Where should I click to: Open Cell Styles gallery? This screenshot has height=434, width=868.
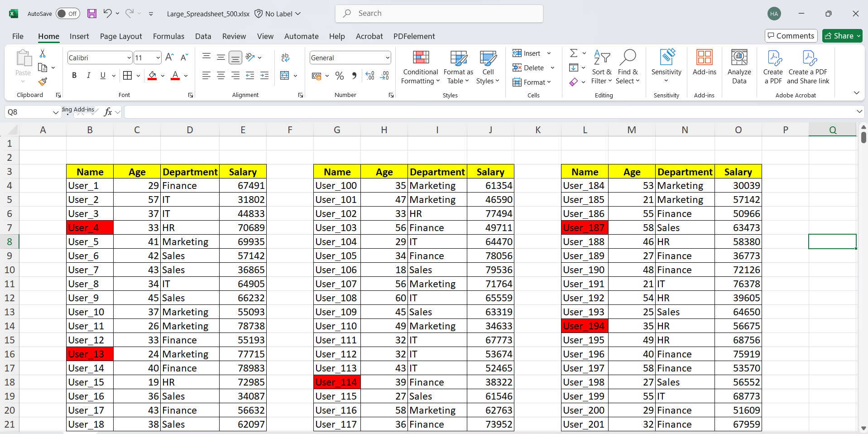[487, 67]
